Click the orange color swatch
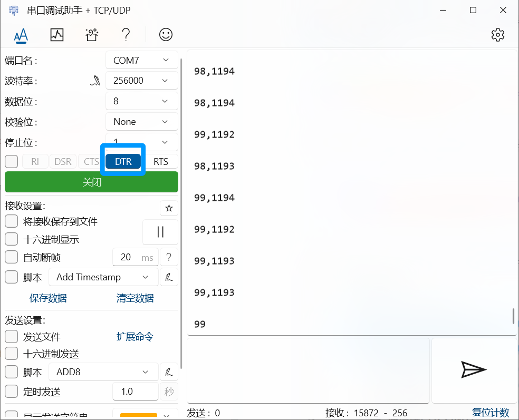519x420 pixels. click(x=139, y=416)
